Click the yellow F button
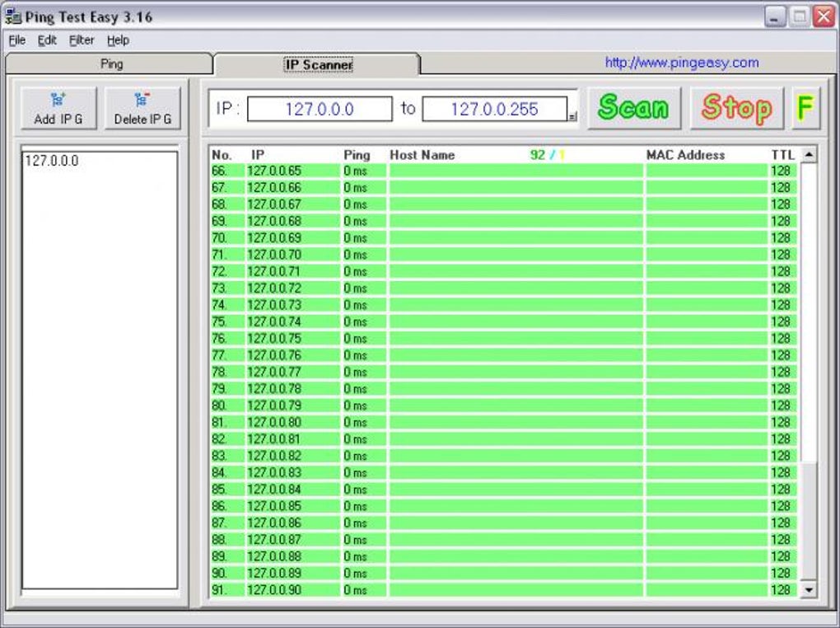This screenshot has height=628, width=840. point(805,108)
